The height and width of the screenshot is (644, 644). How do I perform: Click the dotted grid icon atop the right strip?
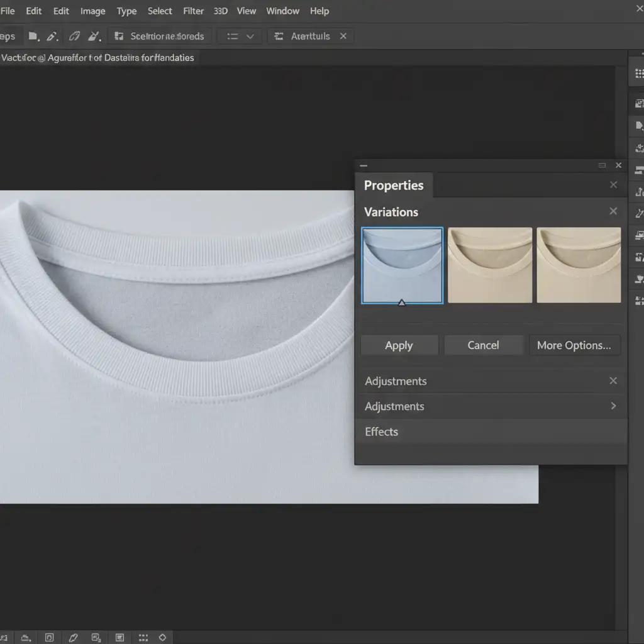(640, 74)
